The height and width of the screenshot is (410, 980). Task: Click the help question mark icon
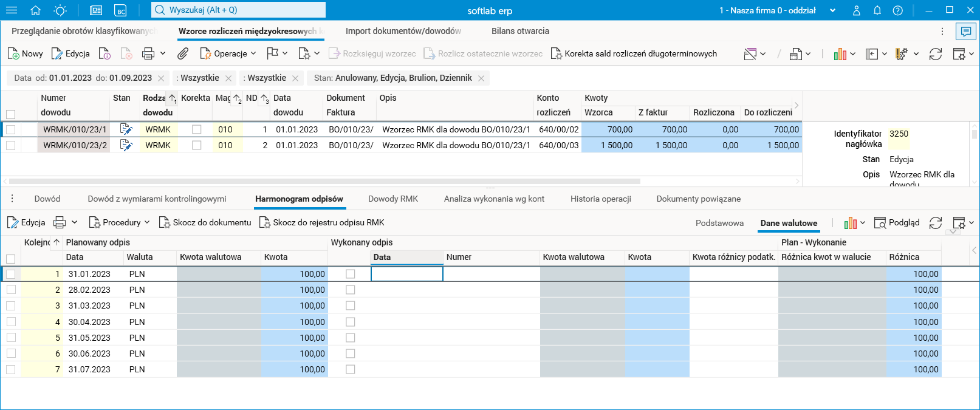coord(898,10)
